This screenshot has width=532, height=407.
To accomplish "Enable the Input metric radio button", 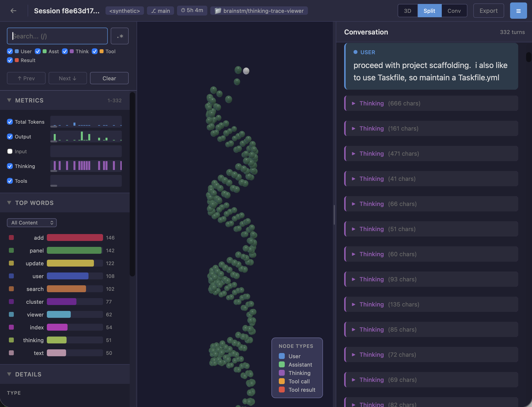I will click(10, 151).
